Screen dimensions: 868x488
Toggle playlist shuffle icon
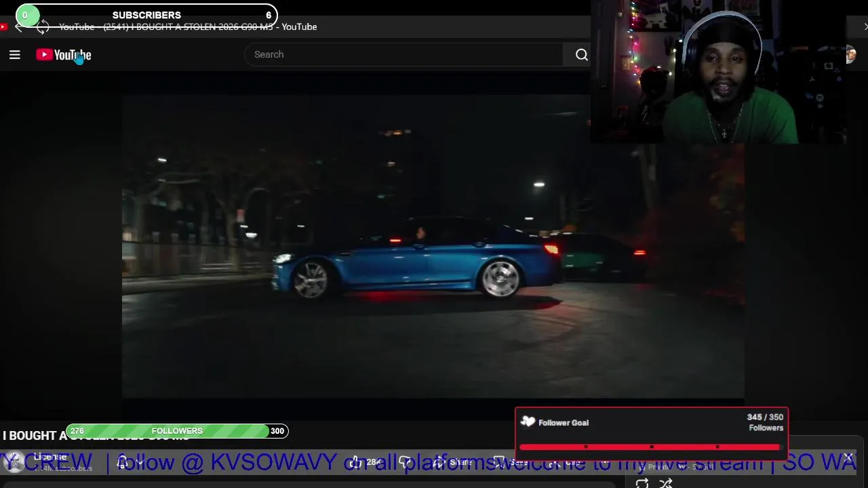pos(665,483)
